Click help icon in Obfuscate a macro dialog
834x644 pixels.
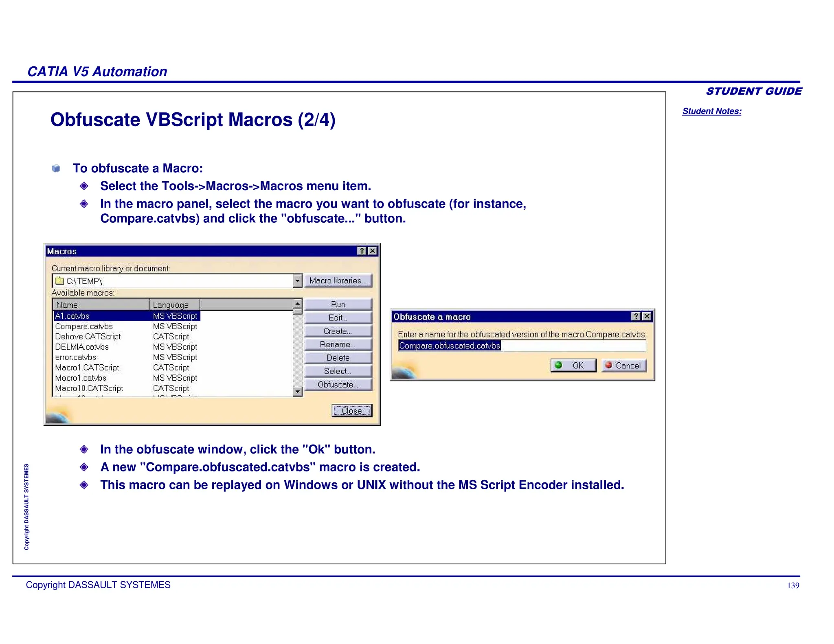pyautogui.click(x=636, y=316)
